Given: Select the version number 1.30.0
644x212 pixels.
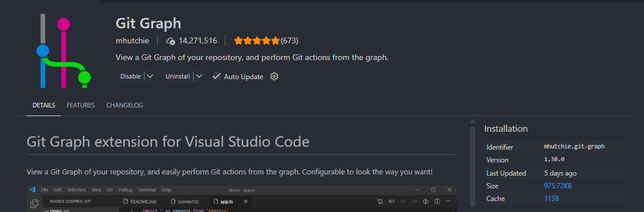Looking at the screenshot, I should (554, 159).
